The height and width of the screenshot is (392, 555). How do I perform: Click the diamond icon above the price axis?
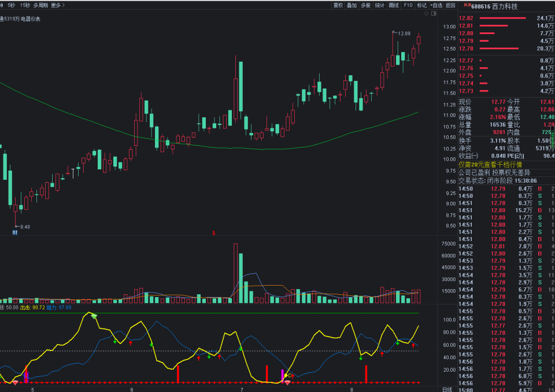point(426,13)
